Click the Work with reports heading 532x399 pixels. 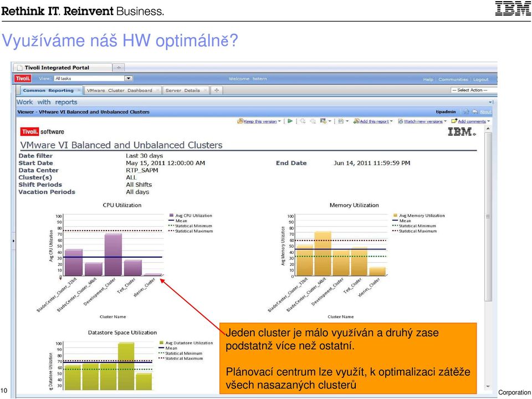tap(47, 102)
